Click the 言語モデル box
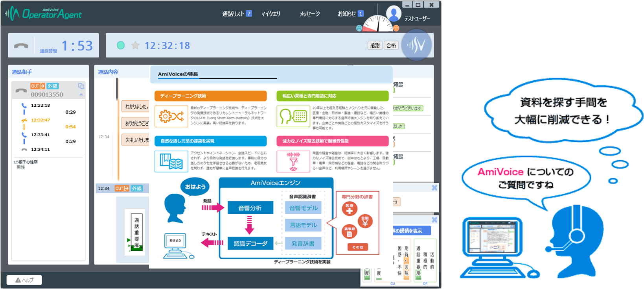 pos(303,225)
